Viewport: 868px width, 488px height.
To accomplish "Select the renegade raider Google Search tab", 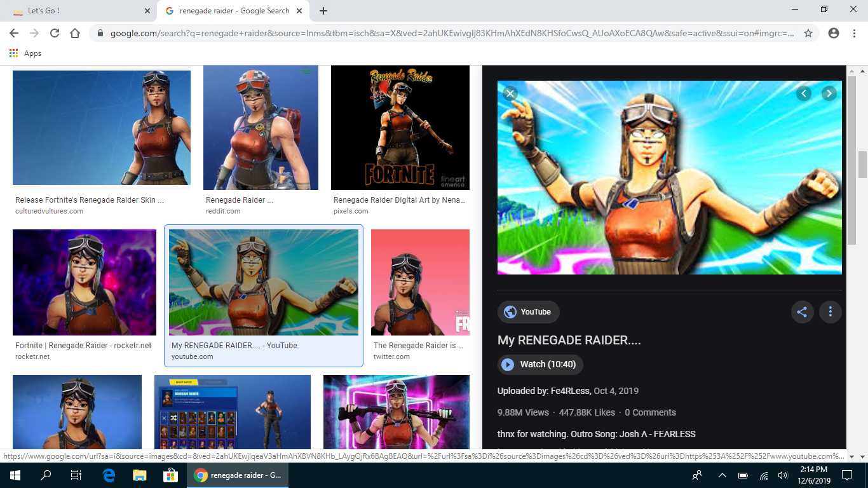I will [x=234, y=11].
